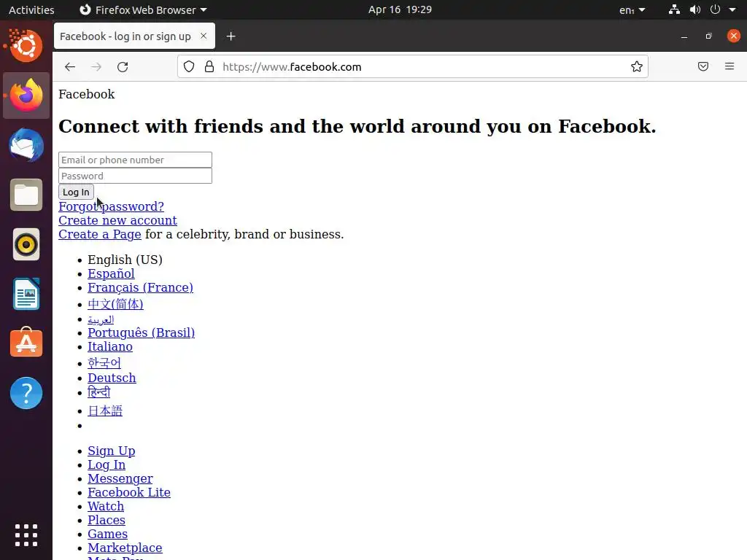The image size is (747, 560).
Task: Open the Create a Page link
Action: coord(100,234)
